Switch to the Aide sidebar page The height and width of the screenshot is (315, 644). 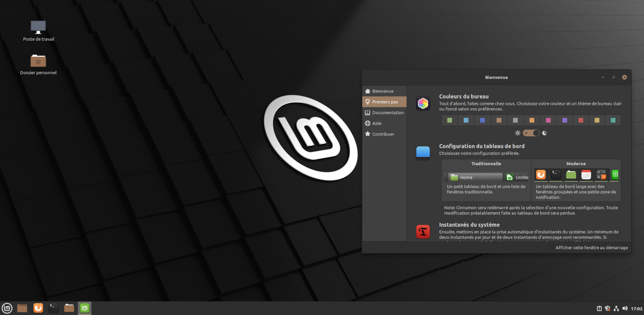tap(384, 123)
